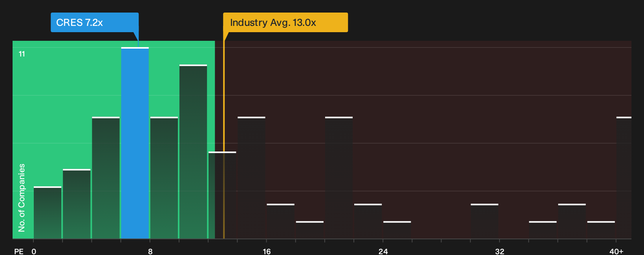Viewport: 644px width, 255px height.
Task: Click the 24 axis tick label
Action: 383,251
